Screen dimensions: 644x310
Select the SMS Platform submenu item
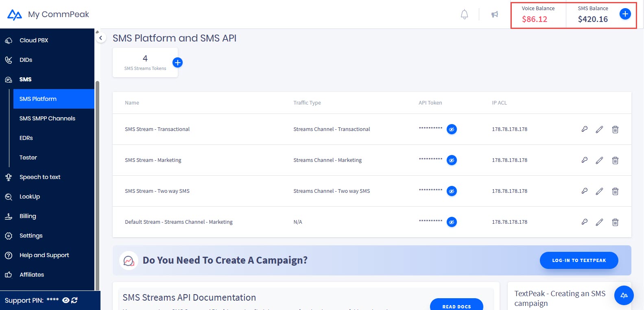54,99
